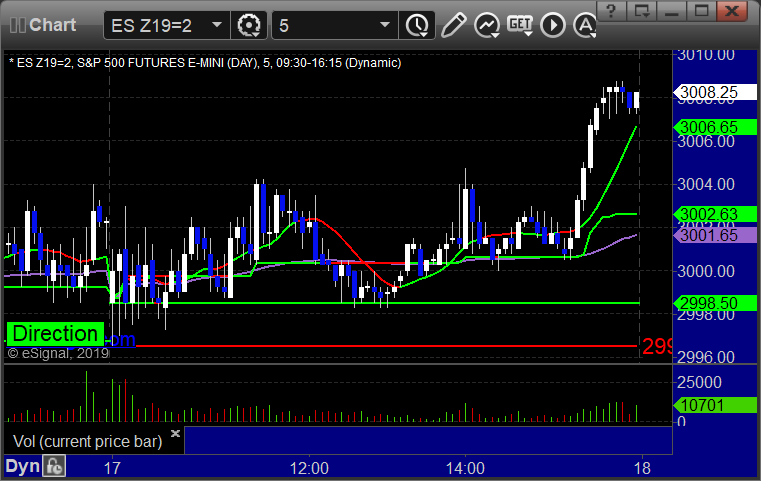The width and height of the screenshot is (761, 481).
Task: Open the window options dropdown button
Action: (642, 11)
